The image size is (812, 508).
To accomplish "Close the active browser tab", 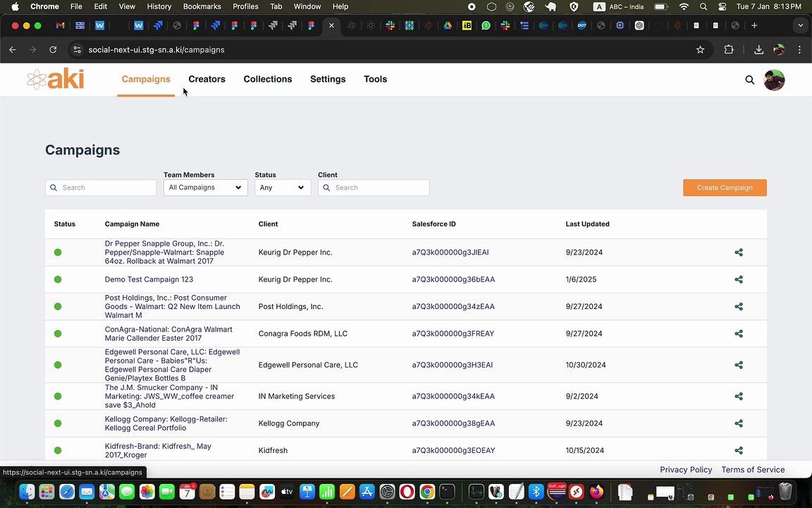I will [331, 25].
